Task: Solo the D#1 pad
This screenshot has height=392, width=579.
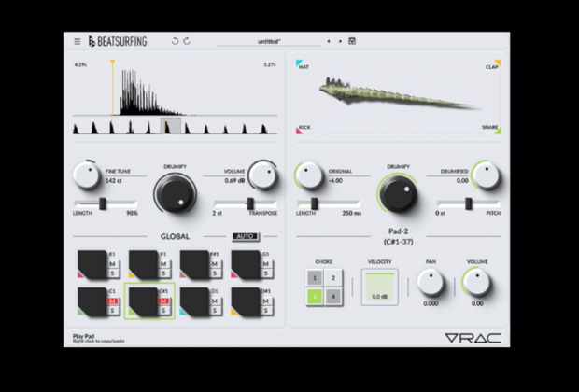Action: tap(266, 311)
